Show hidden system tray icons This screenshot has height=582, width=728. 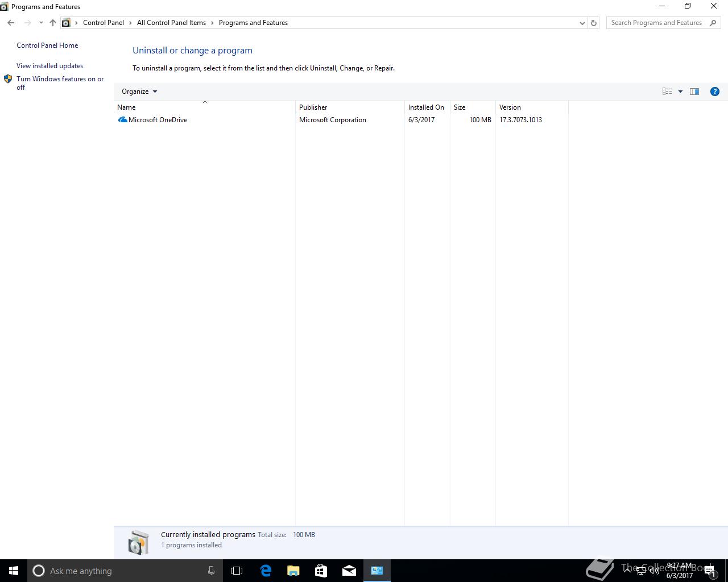pos(627,571)
